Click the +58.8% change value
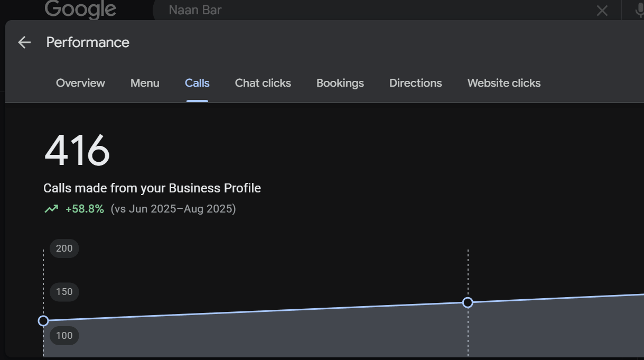 (85, 209)
